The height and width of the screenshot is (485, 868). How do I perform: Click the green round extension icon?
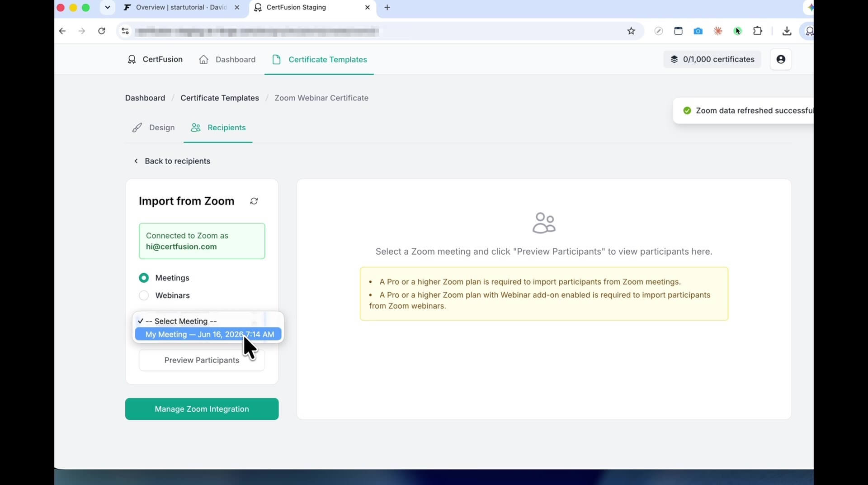click(737, 31)
